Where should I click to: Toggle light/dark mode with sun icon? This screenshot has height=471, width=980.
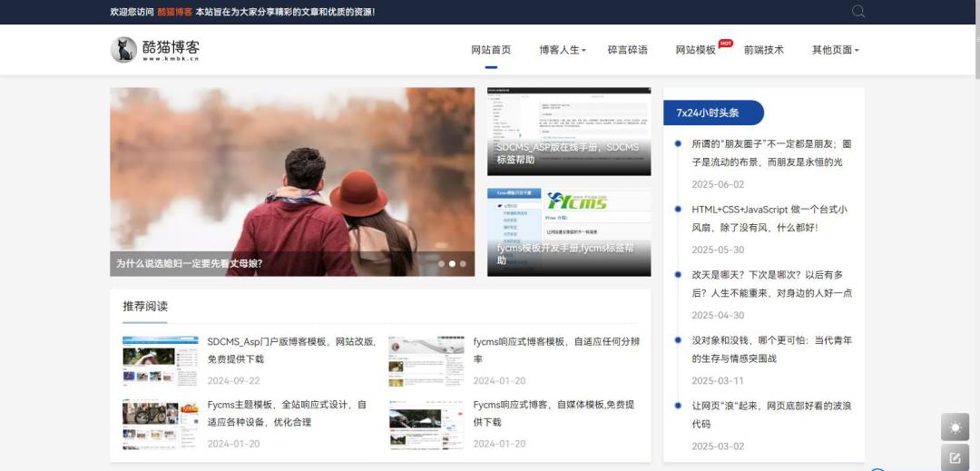tap(955, 427)
